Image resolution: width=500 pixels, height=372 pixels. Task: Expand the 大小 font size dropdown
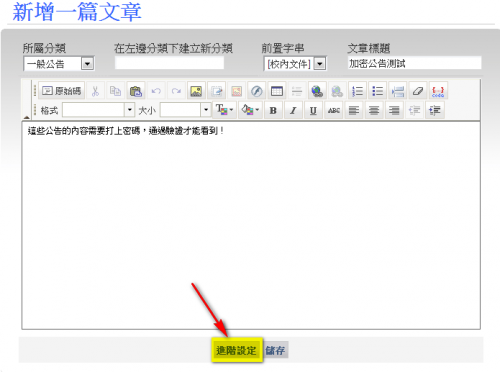[206, 110]
